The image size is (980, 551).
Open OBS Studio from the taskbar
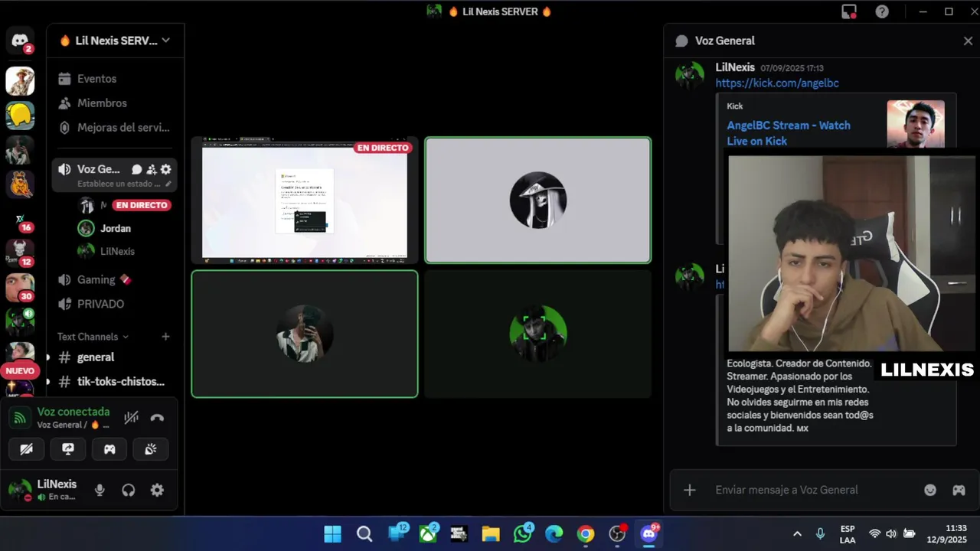[x=617, y=534]
